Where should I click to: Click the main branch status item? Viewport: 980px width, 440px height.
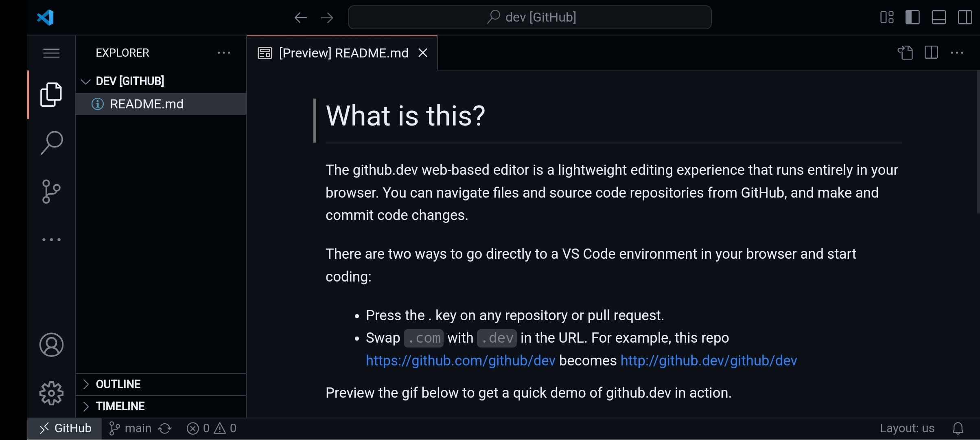(x=131, y=429)
